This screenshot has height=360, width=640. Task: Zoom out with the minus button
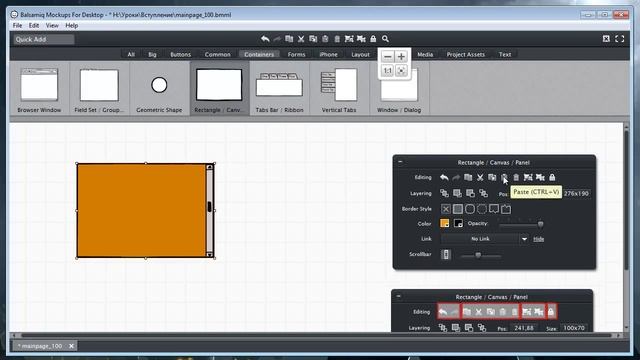[x=388, y=56]
